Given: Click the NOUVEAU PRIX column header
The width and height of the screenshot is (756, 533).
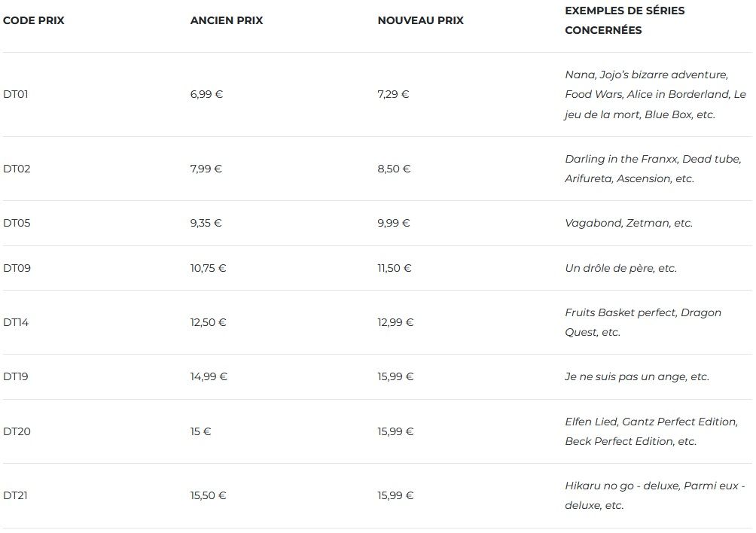Looking at the screenshot, I should tap(420, 20).
